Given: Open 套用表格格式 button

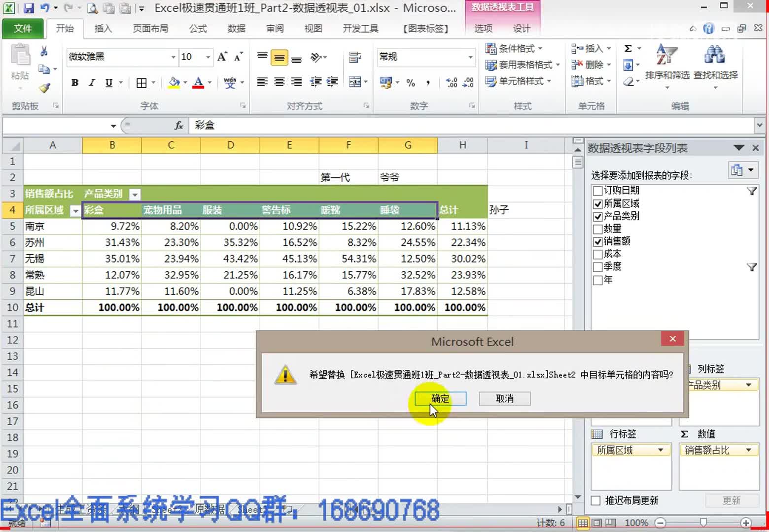Looking at the screenshot, I should click(523, 65).
